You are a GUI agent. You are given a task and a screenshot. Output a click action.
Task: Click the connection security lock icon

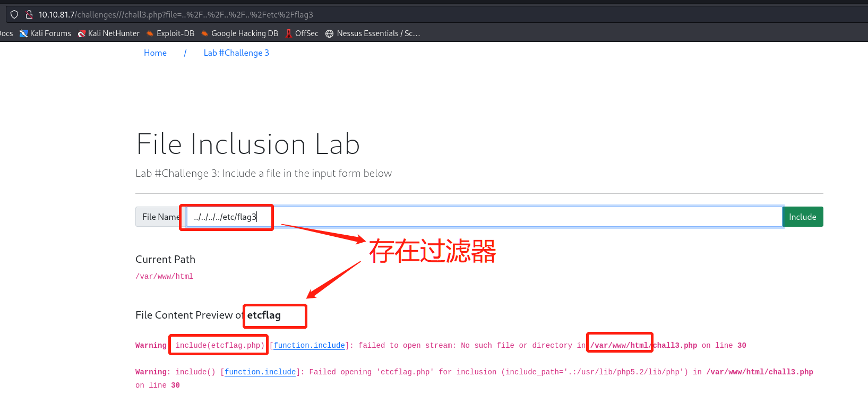point(29,14)
